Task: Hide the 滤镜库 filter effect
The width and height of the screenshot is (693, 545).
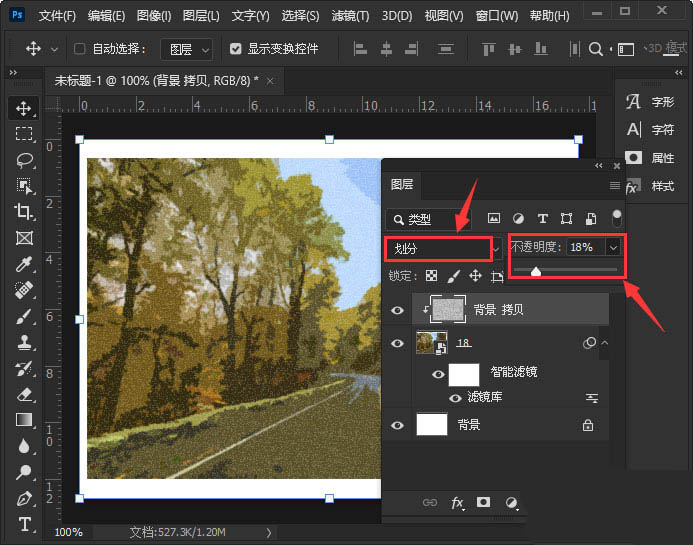Action: point(455,398)
